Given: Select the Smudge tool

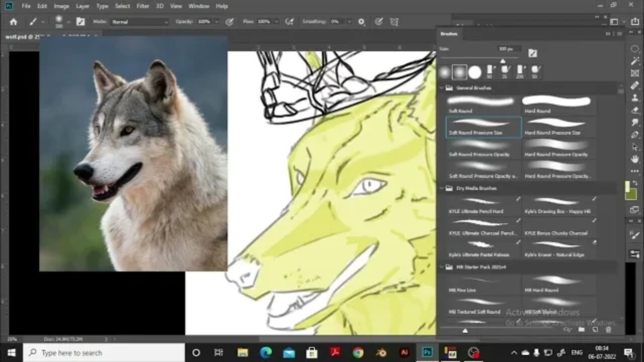Looking at the screenshot, I should (x=634, y=122).
